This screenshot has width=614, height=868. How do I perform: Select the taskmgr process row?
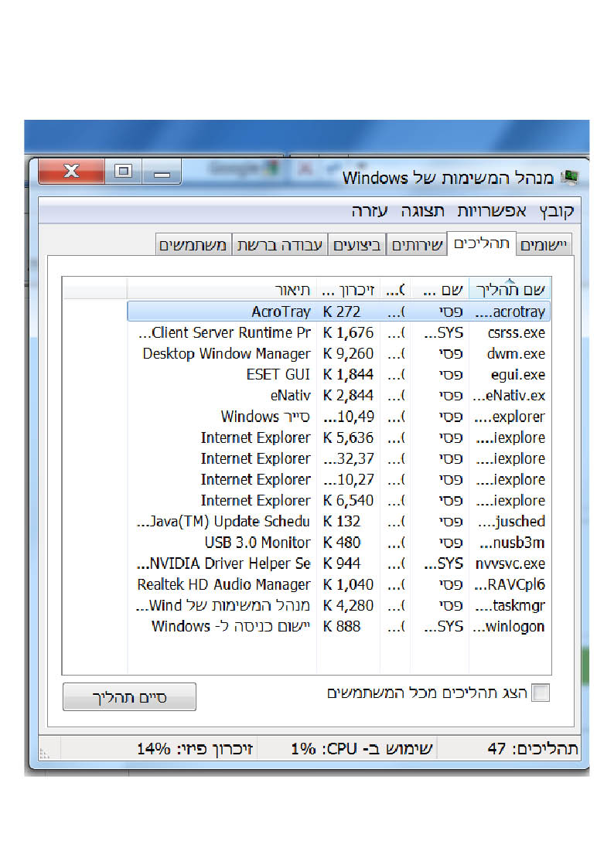[x=339, y=606]
